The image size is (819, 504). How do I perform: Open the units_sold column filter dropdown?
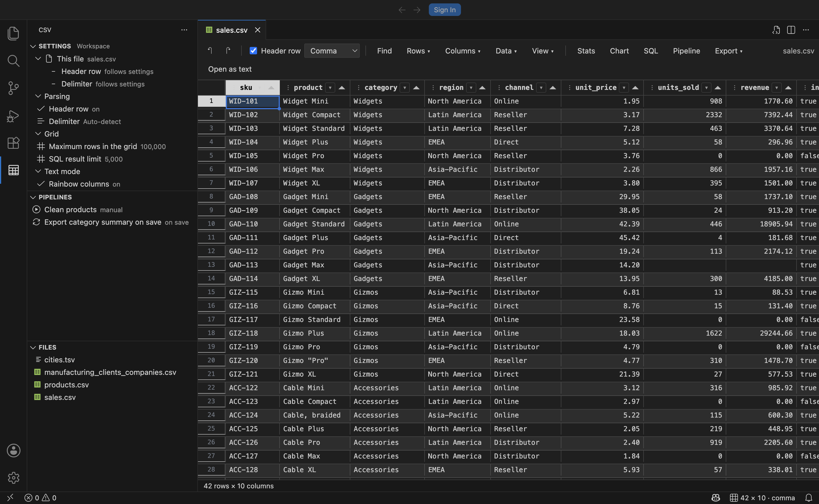[706, 88]
